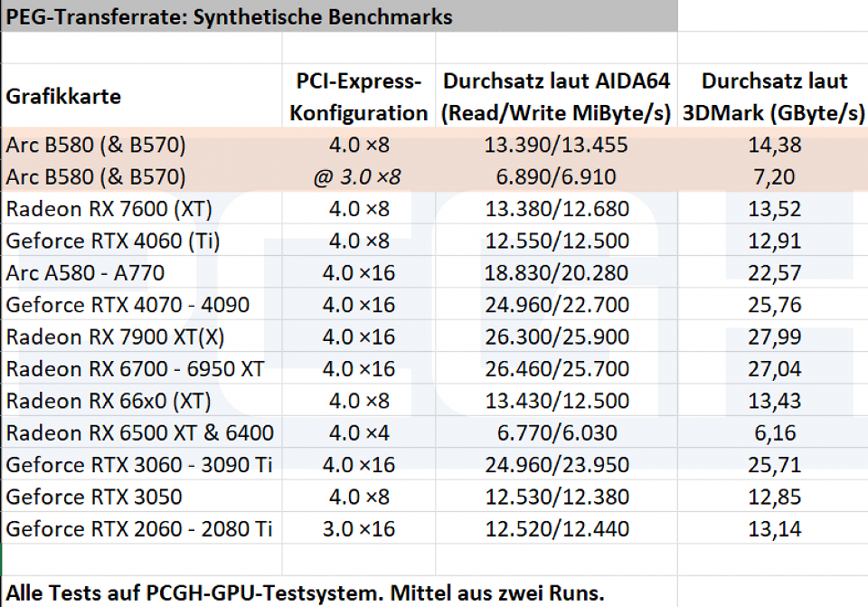
Task: Select the 4.0 ×16 cell in RX 6700 - 6950 XT row
Action: click(359, 369)
